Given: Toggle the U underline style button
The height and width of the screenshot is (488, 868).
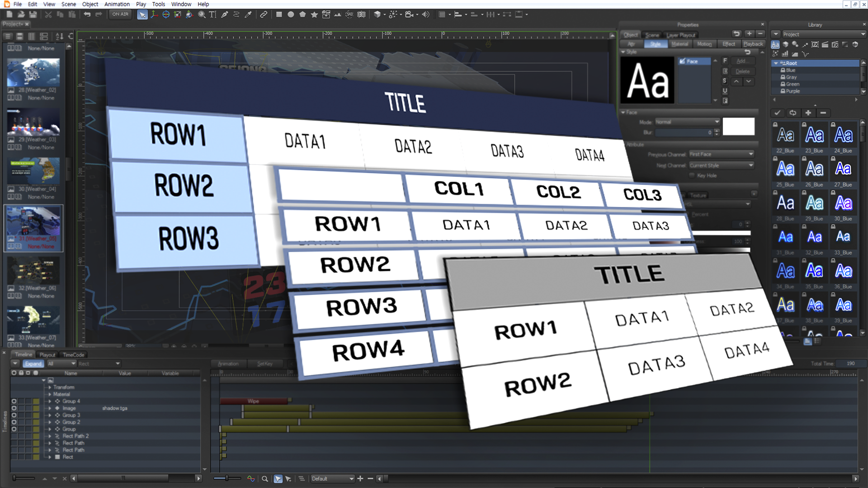Looking at the screenshot, I should click(x=725, y=91).
